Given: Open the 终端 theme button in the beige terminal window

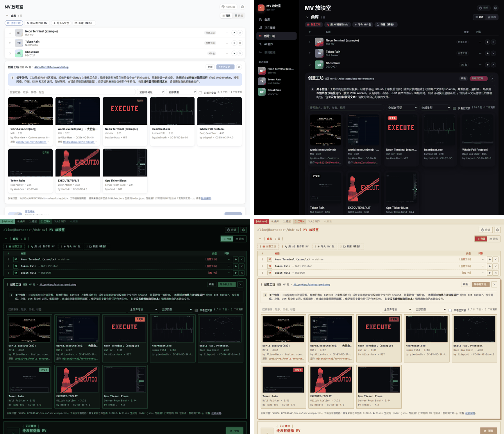Looking at the screenshot, I should pyautogui.click(x=486, y=230).
